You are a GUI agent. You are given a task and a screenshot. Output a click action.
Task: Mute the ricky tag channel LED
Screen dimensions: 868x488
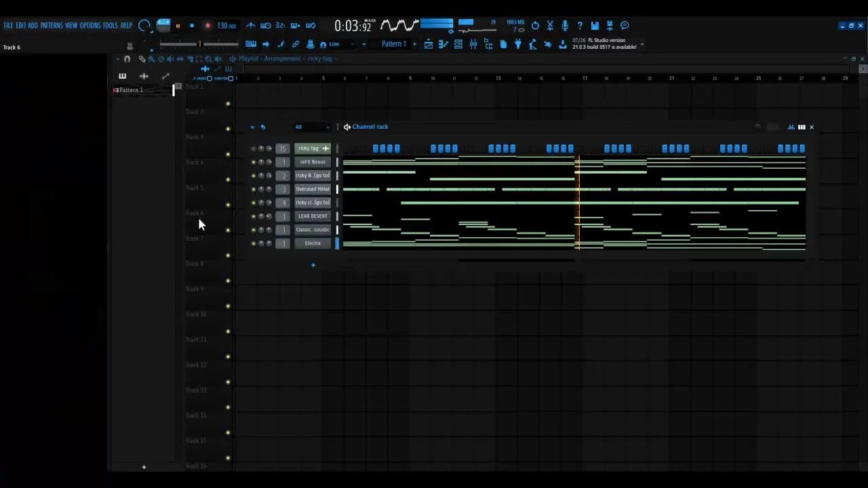(254, 148)
